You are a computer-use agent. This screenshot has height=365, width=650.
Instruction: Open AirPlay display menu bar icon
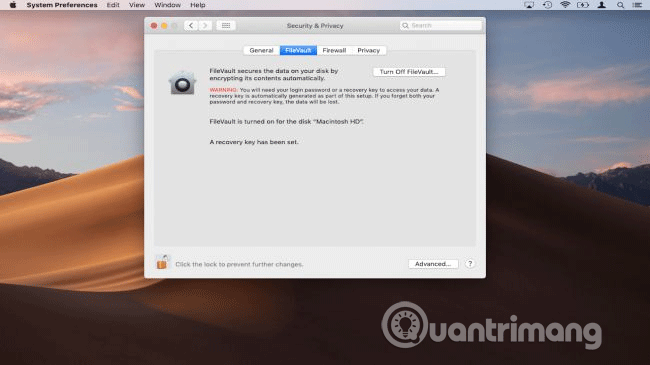click(x=529, y=5)
